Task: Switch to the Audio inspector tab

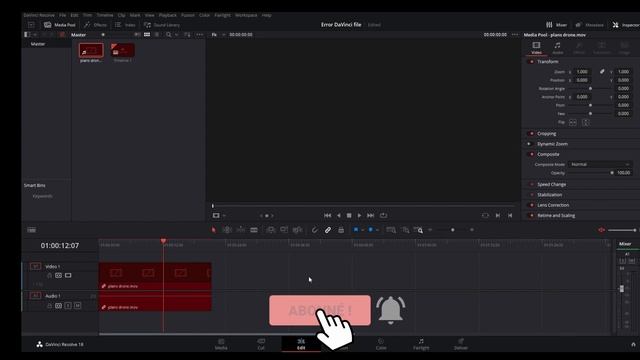Action: [558, 48]
